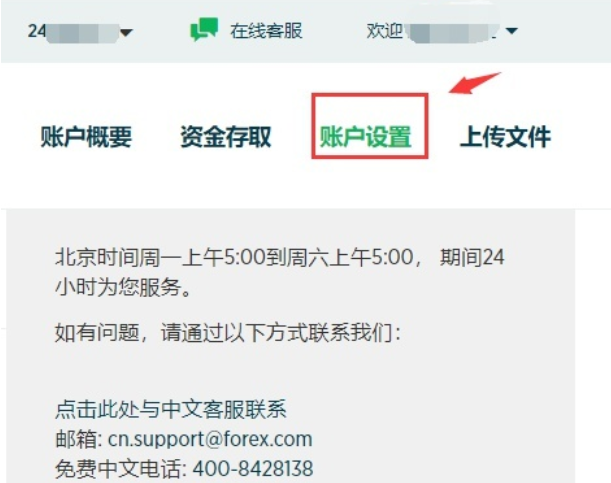
Task: Switch to the 资金存取 tab
Action: click(x=226, y=137)
